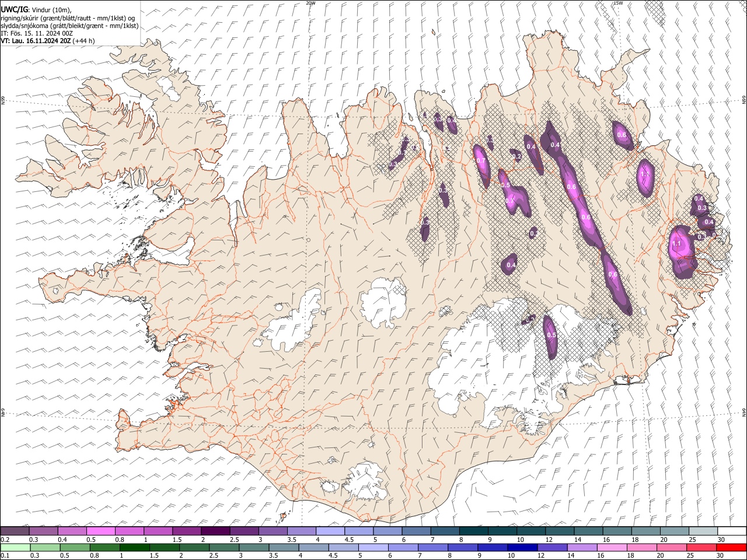Select snow legend swatch between 4 and 4.5
This screenshot has height=560, width=747.
pyautogui.click(x=330, y=531)
